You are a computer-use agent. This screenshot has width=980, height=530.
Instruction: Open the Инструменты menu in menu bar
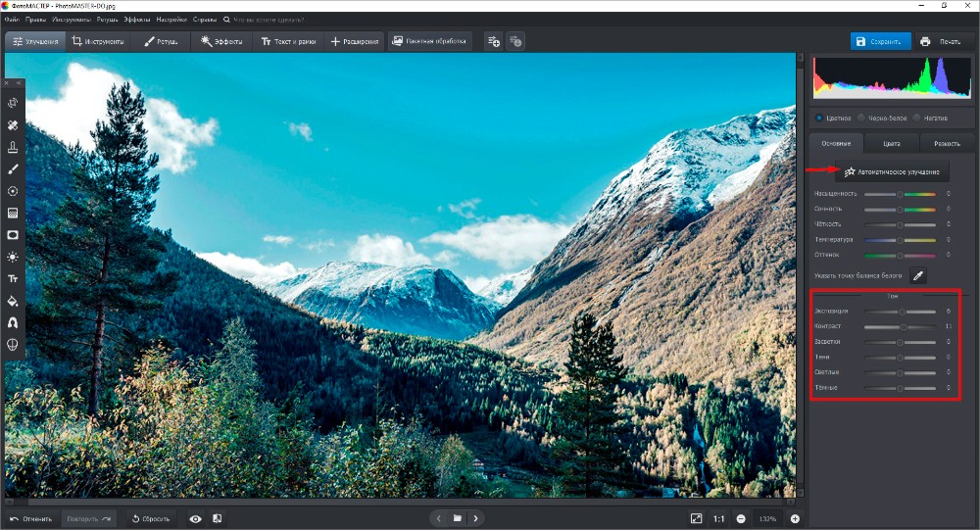[x=72, y=20]
